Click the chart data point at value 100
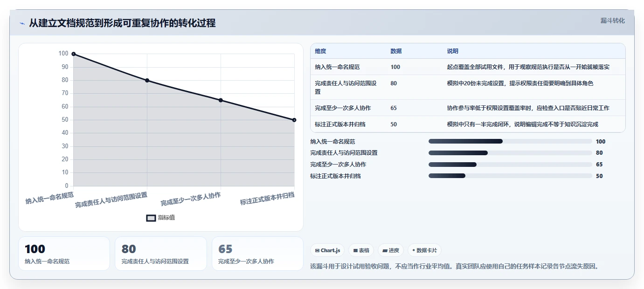Image resolution: width=644 pixels, height=289 pixels. 74,54
